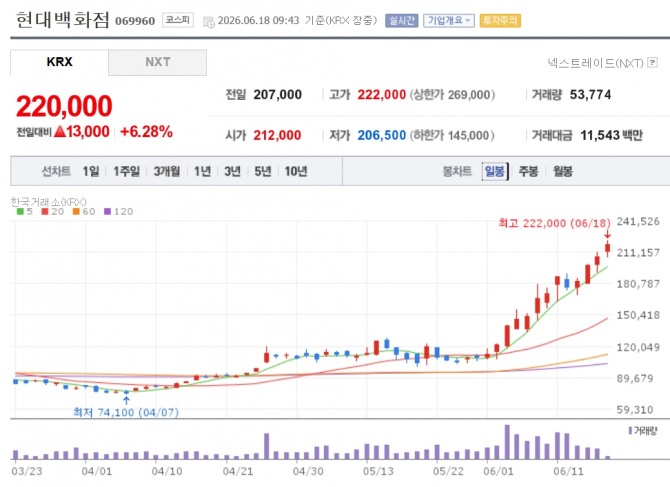
Task: Click the calendar icon beside the date
Action: tap(209, 21)
